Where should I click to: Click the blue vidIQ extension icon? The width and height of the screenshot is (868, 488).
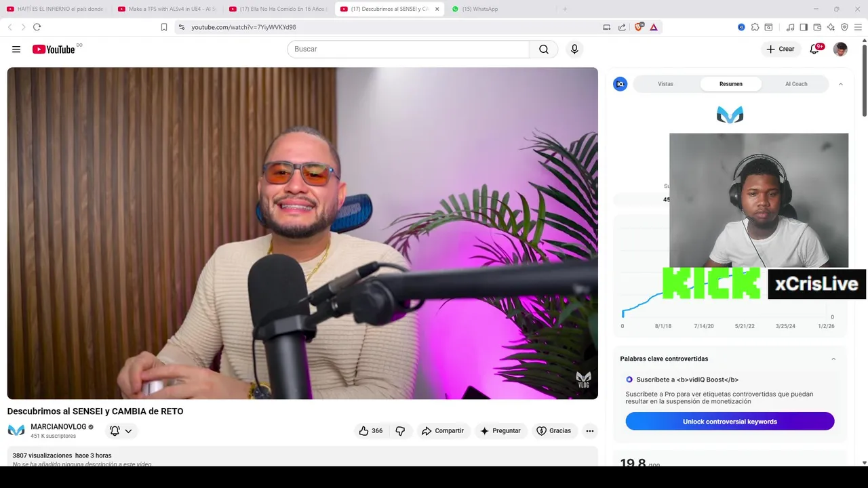click(x=741, y=27)
